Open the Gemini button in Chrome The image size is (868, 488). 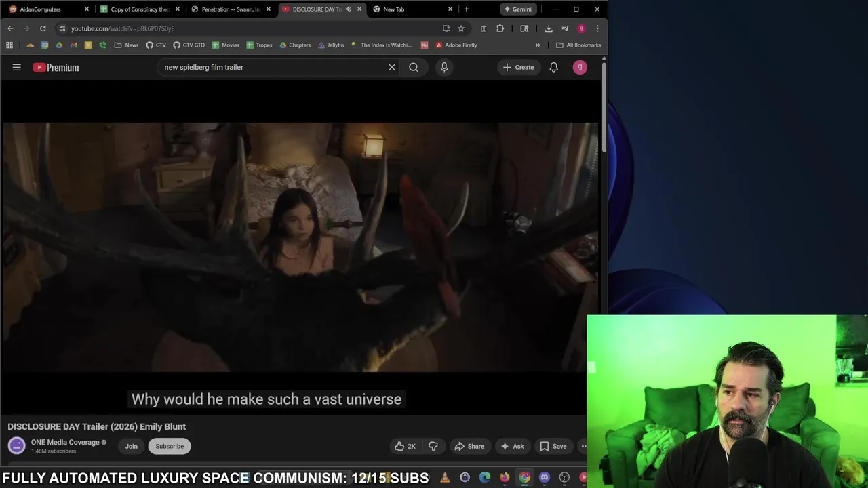tap(518, 9)
